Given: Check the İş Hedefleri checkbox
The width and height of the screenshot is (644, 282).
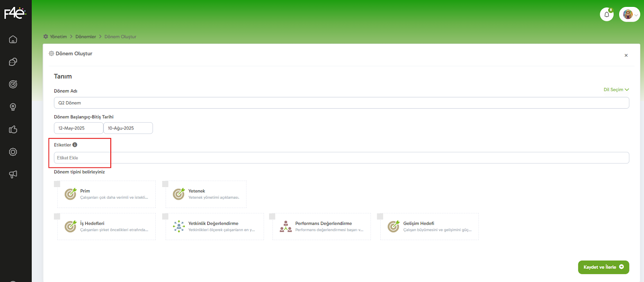Looking at the screenshot, I should point(57,216).
